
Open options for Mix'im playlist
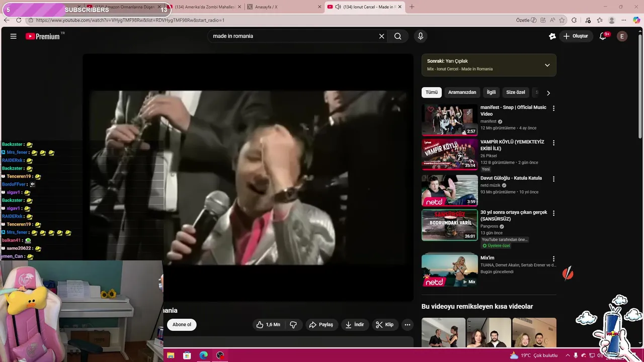coord(553,258)
